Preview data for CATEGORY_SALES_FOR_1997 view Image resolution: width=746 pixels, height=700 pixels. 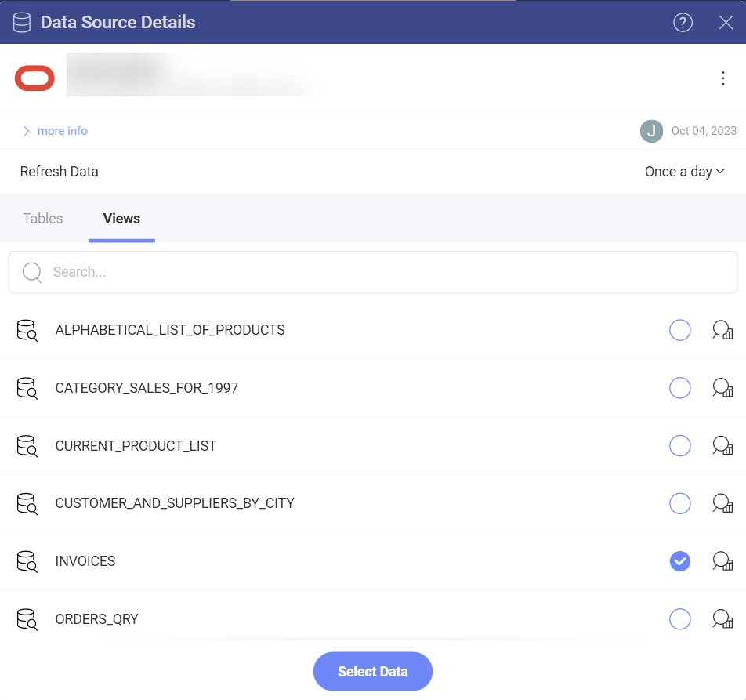click(x=722, y=388)
